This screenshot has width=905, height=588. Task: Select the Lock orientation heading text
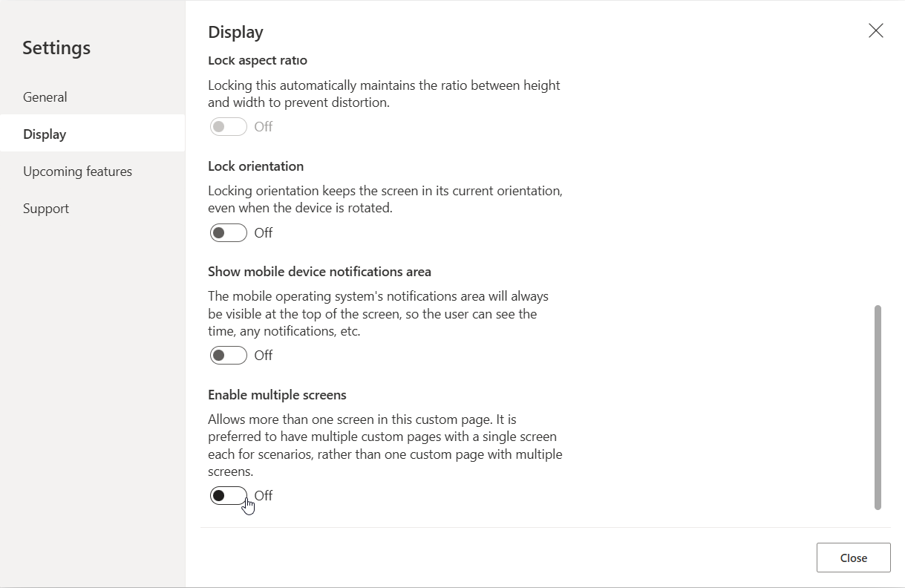(256, 166)
